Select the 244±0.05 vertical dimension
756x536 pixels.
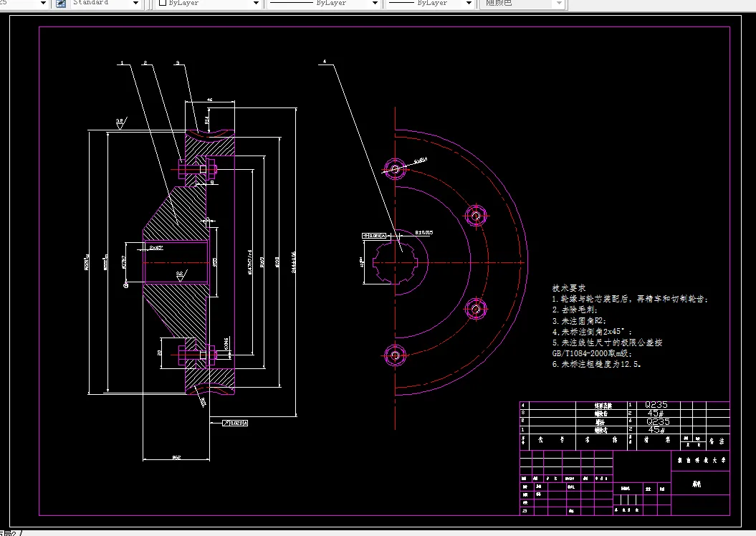tap(293, 262)
